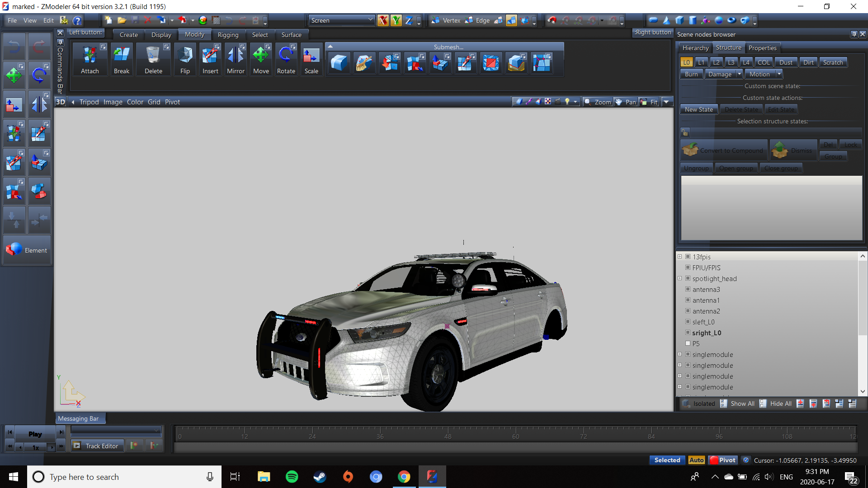The image size is (868, 488).
Task: Open the Track Editor
Action: (x=97, y=446)
